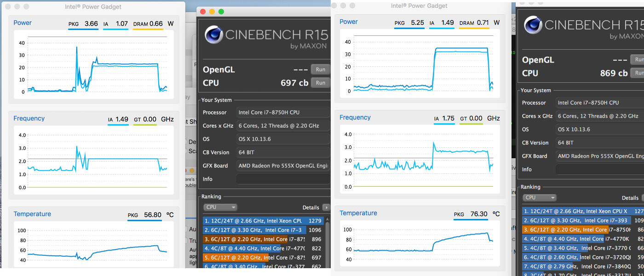Click 'Cores x GHz' value in right Cinebench
This screenshot has width=644, height=276.
tap(600, 116)
